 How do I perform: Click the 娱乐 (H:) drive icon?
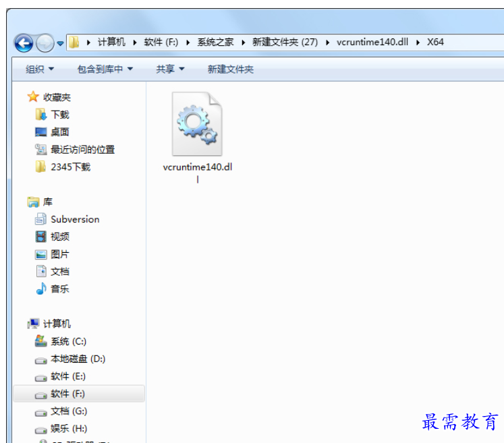pos(41,430)
